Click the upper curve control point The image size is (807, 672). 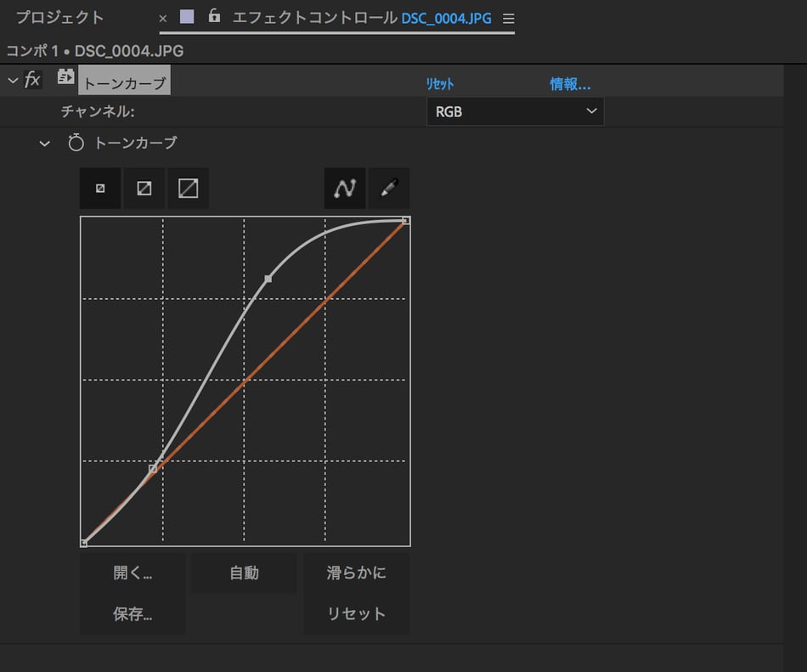[268, 279]
